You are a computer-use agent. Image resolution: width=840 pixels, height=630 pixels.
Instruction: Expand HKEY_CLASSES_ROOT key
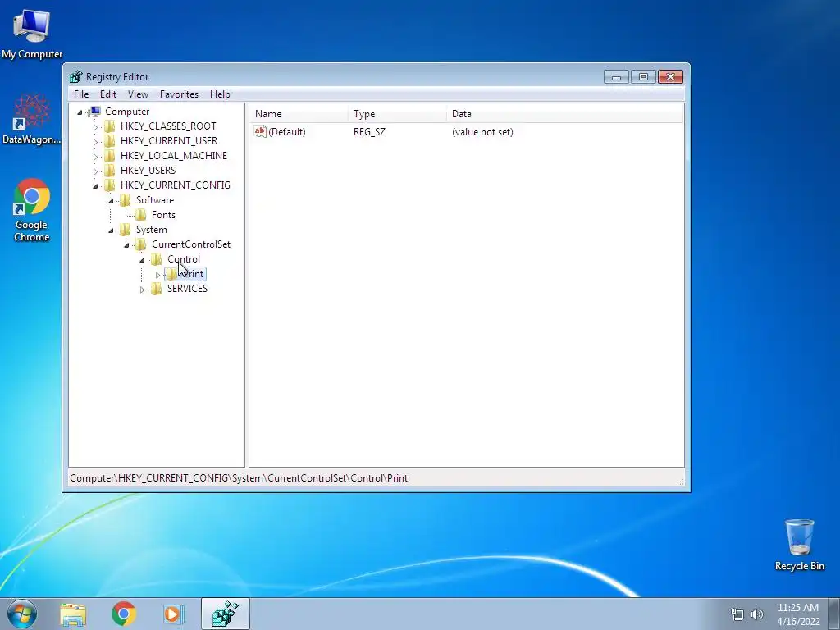pos(95,127)
